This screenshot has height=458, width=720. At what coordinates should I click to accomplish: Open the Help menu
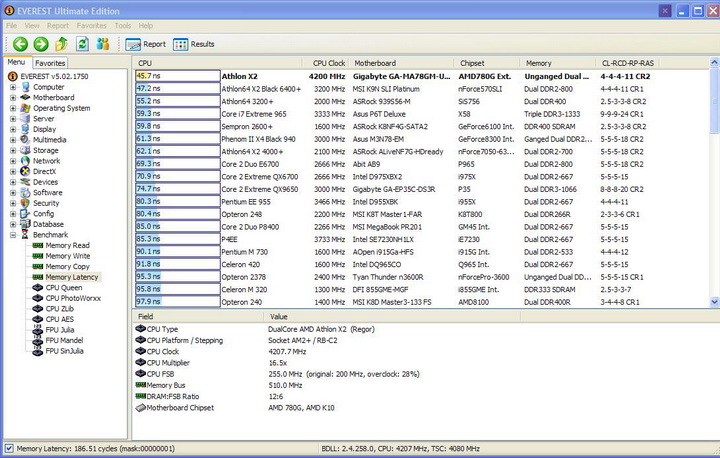[146, 24]
